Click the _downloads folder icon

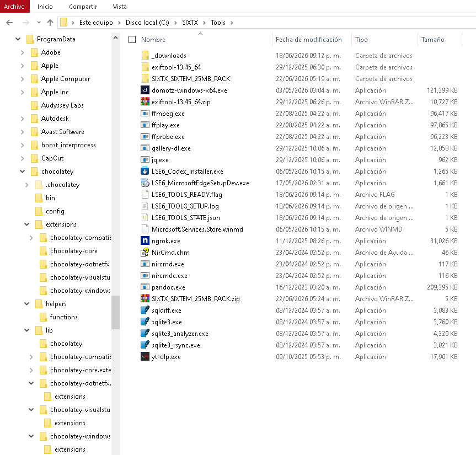(145, 55)
